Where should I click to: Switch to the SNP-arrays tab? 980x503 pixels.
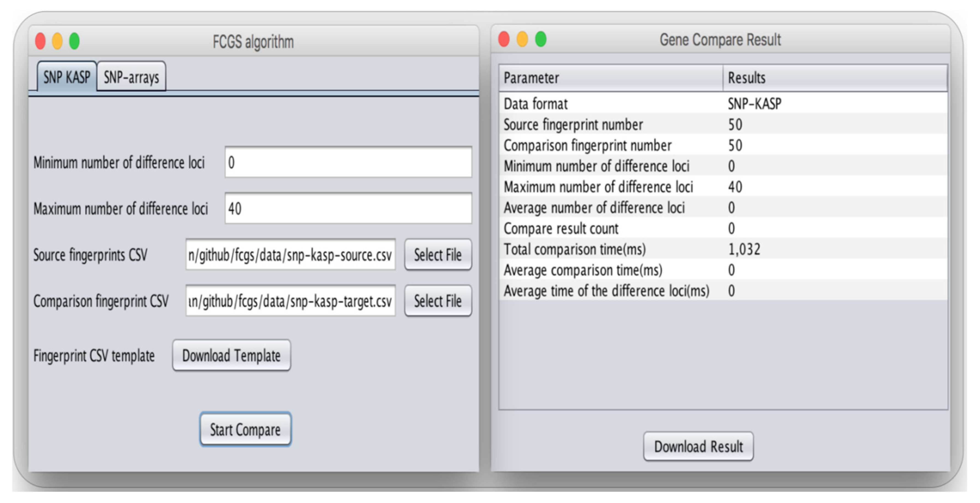click(x=131, y=77)
